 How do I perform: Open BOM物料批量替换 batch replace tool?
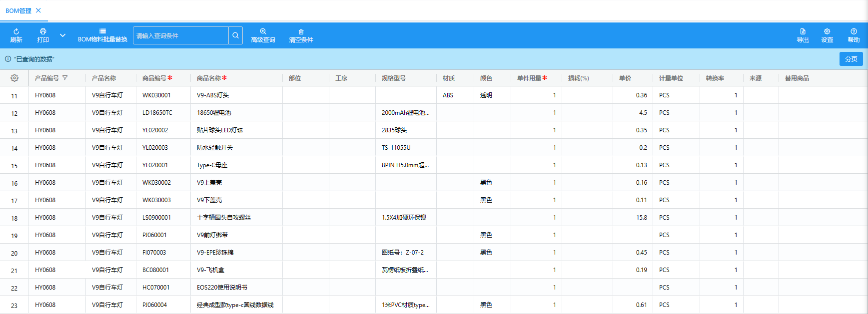(x=102, y=35)
